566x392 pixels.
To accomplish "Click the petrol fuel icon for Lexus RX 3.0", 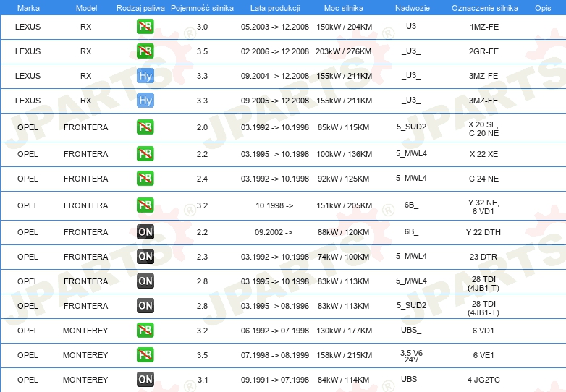I will pyautogui.click(x=145, y=26).
